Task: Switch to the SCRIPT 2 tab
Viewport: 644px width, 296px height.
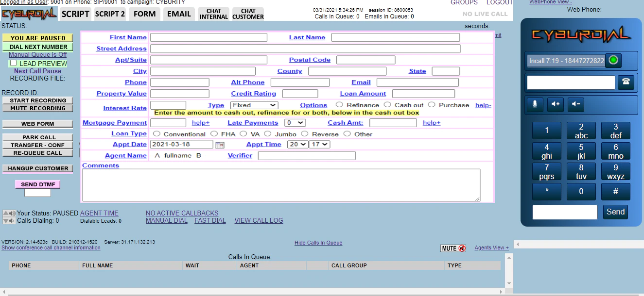Action: coord(110,14)
